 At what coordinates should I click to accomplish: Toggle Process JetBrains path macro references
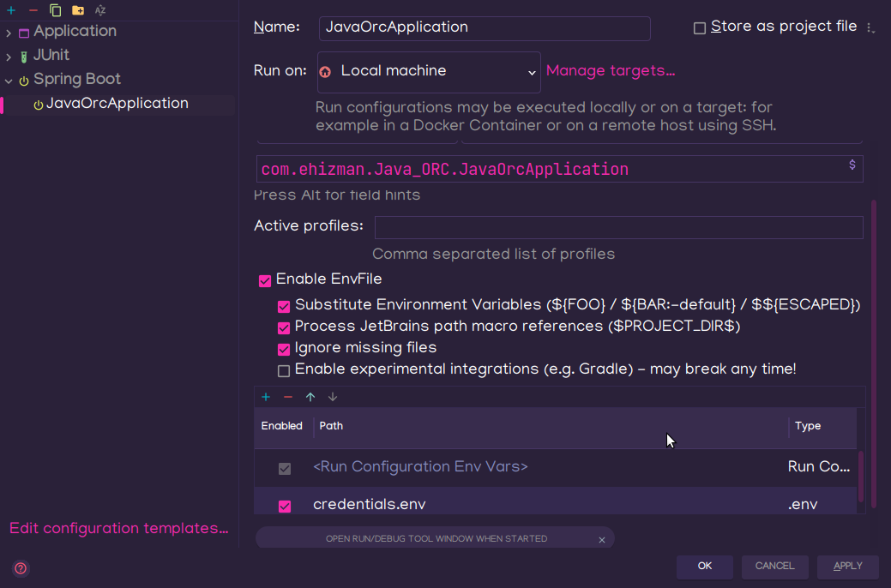(x=284, y=327)
